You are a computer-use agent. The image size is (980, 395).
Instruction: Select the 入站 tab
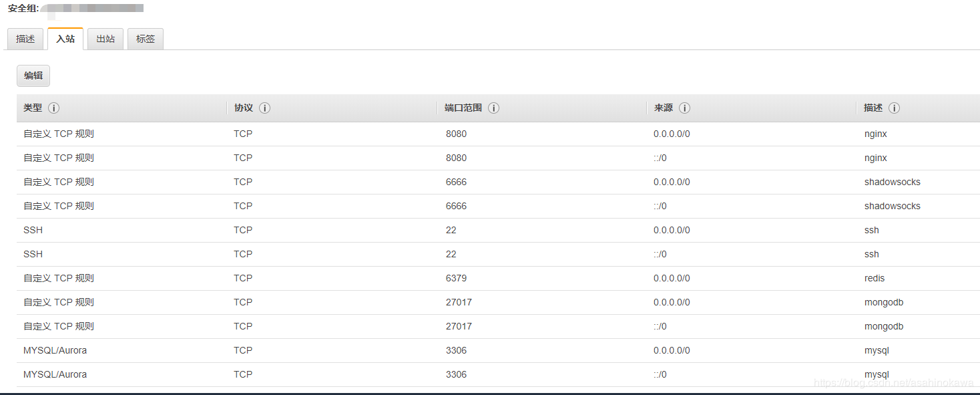65,39
